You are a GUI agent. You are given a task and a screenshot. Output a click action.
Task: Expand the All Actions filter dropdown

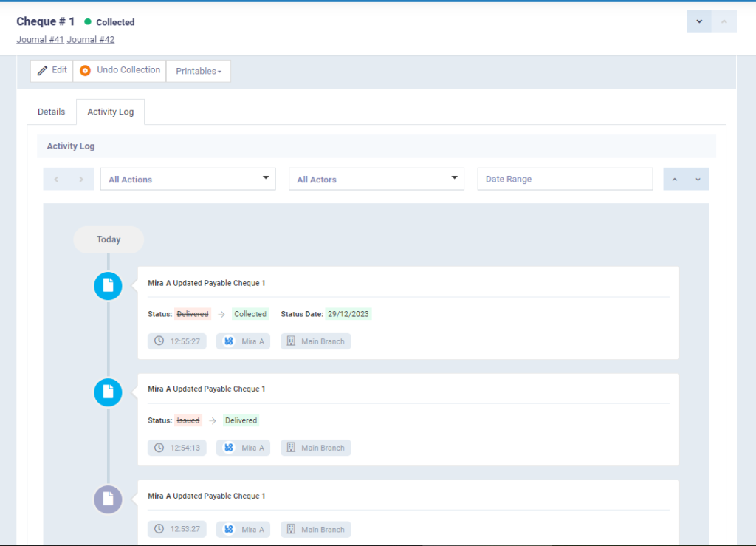[x=188, y=180]
